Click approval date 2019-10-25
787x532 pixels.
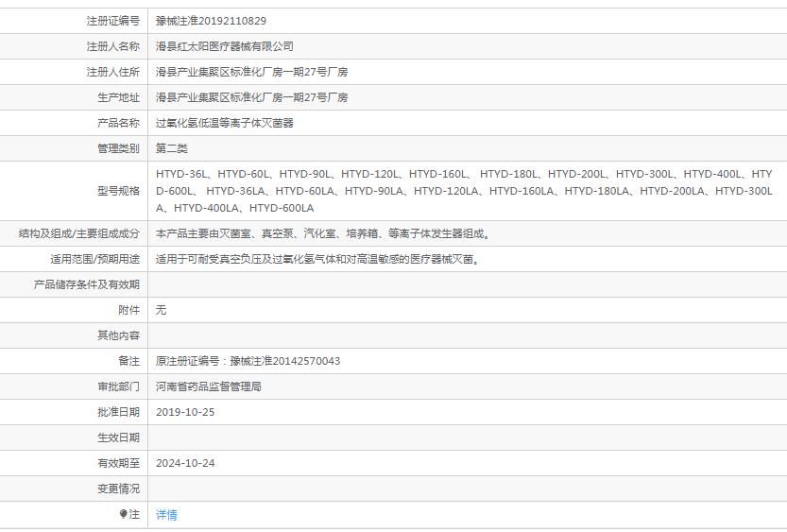point(185,412)
